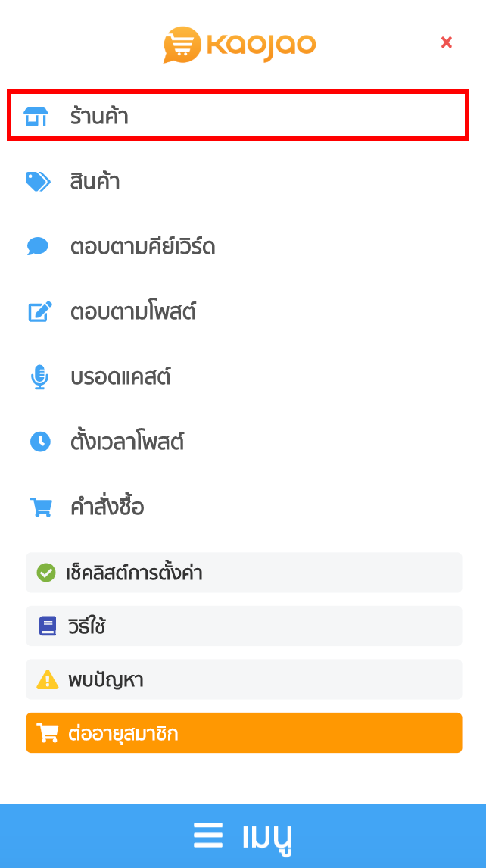Image resolution: width=486 pixels, height=868 pixels.
Task: Close the menu with the red X
Action: point(447,43)
